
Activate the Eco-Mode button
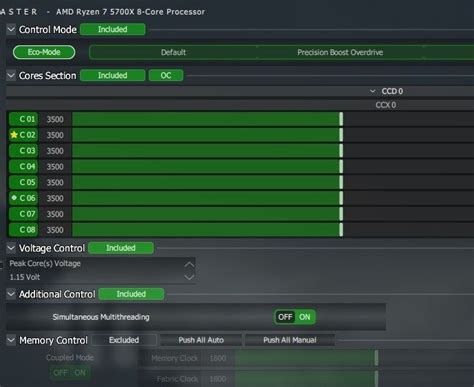pyautogui.click(x=44, y=52)
